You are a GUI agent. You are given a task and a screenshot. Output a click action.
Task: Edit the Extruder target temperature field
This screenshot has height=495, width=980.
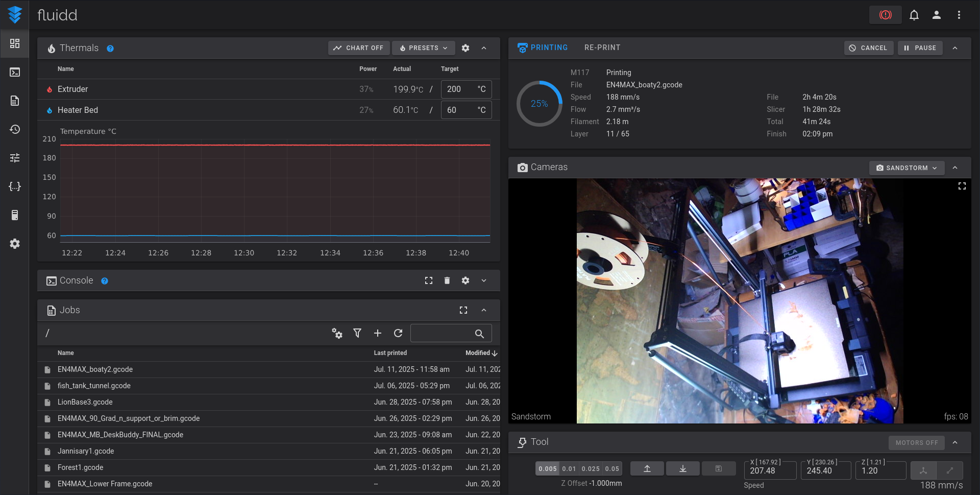[466, 89]
